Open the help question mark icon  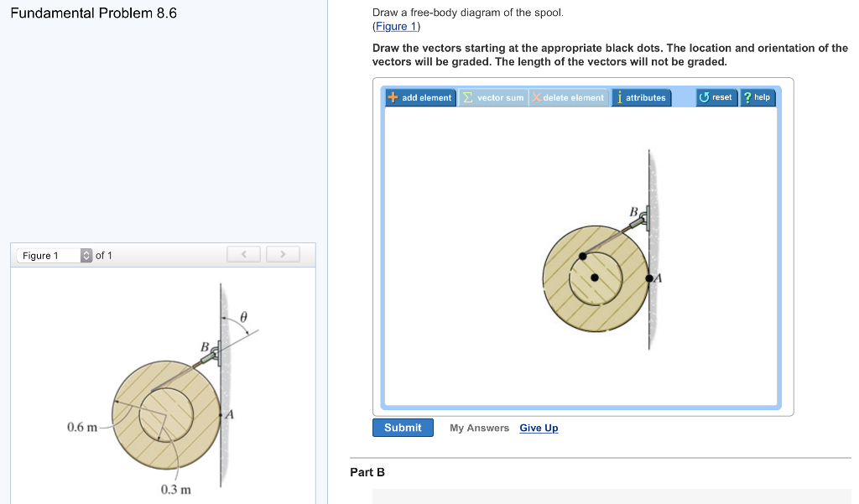(x=747, y=97)
